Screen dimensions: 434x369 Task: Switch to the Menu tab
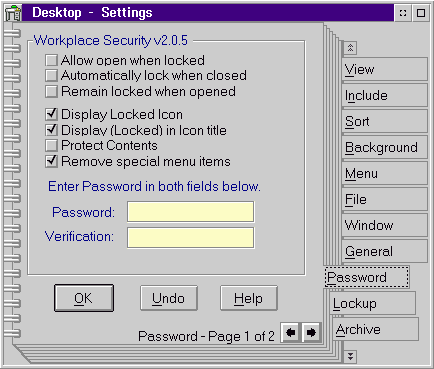pyautogui.click(x=385, y=173)
